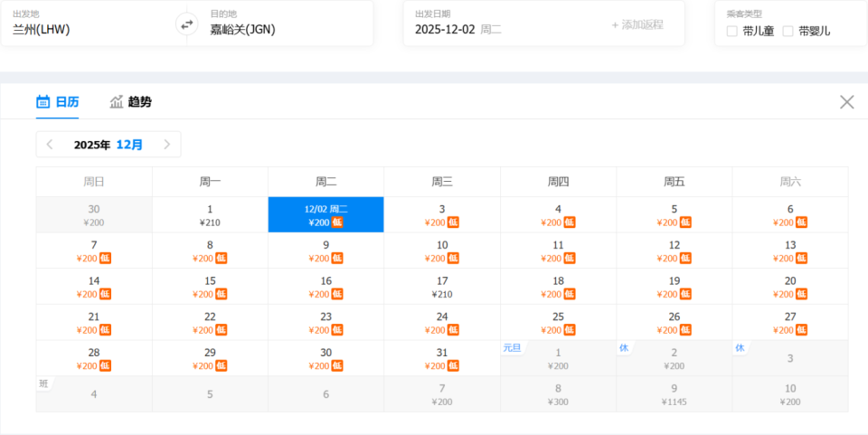
Task: Select December 25 in the calendar
Action: [x=558, y=323]
